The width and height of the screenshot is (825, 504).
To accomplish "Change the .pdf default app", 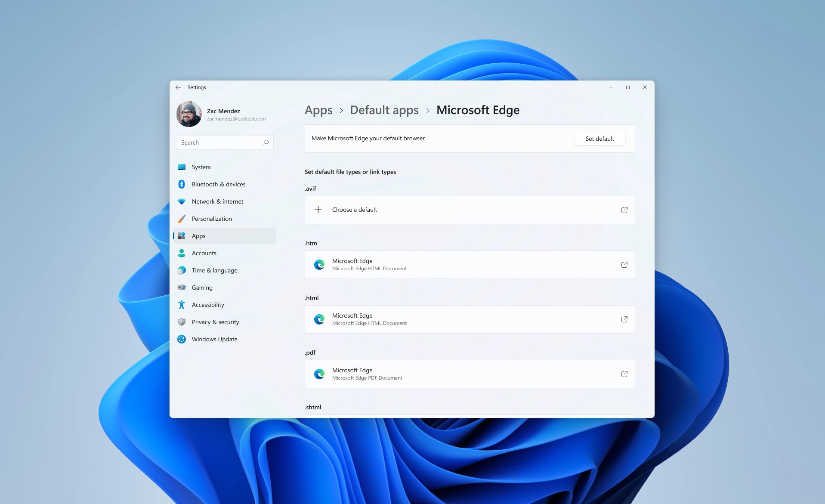I will point(470,374).
